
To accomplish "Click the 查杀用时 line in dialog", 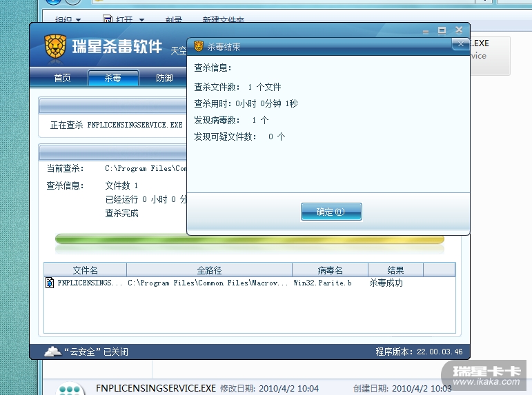I will tap(246, 103).
